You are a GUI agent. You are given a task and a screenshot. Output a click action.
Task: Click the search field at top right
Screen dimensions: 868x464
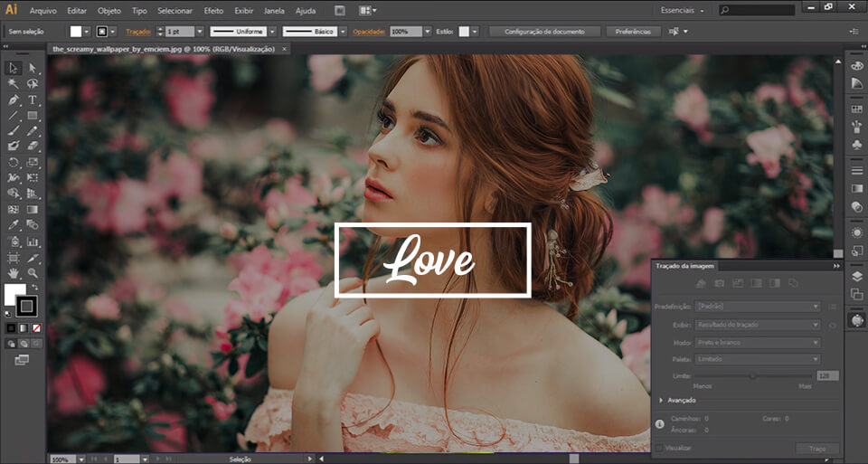(x=758, y=10)
